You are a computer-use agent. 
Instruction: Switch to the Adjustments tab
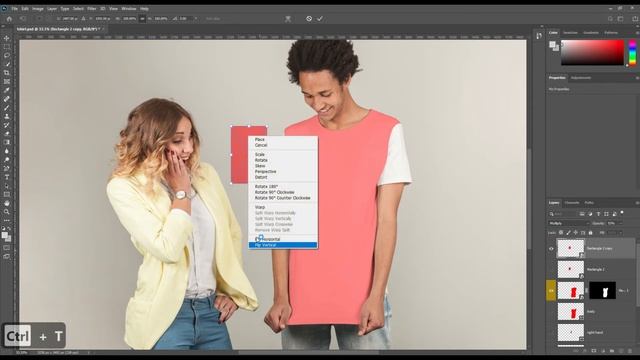pos(580,78)
